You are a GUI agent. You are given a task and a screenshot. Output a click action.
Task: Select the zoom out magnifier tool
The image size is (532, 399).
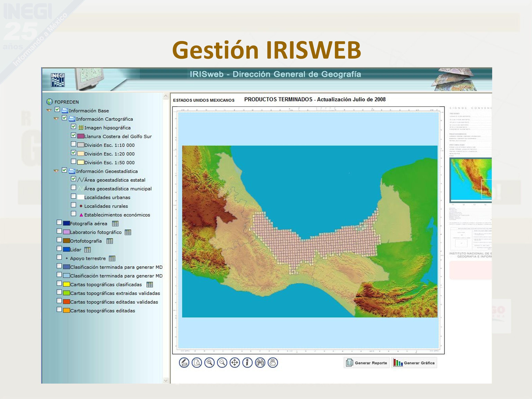coord(222,362)
